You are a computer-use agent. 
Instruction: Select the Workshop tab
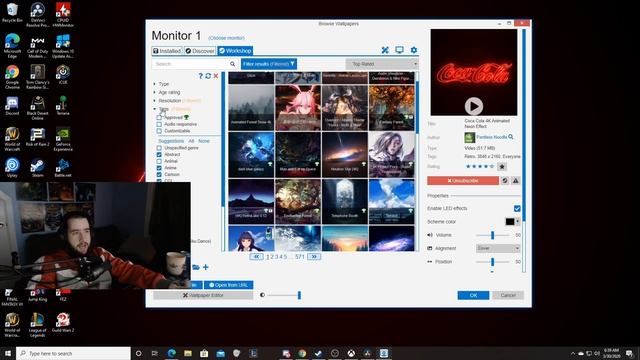pos(235,51)
